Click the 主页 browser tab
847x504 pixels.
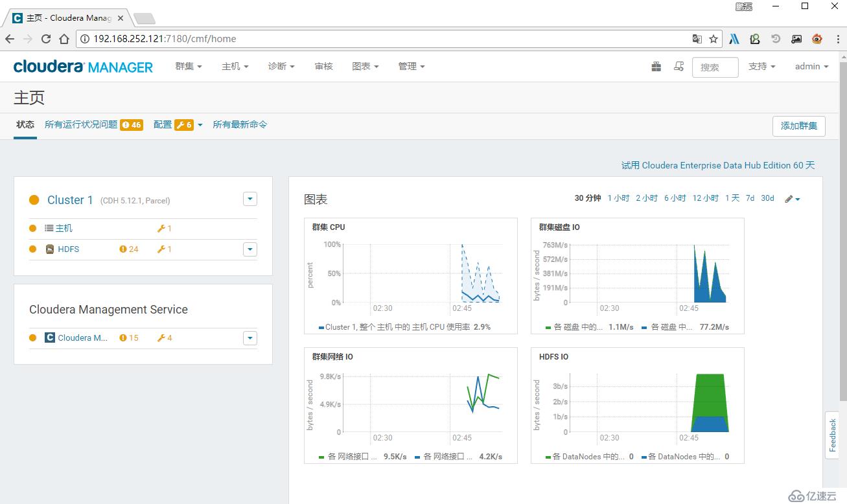[x=68, y=17]
